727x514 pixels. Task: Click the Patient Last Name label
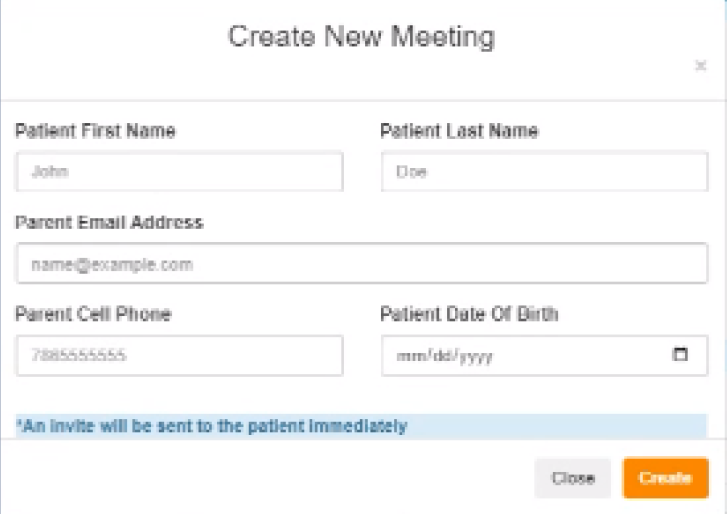tap(459, 131)
